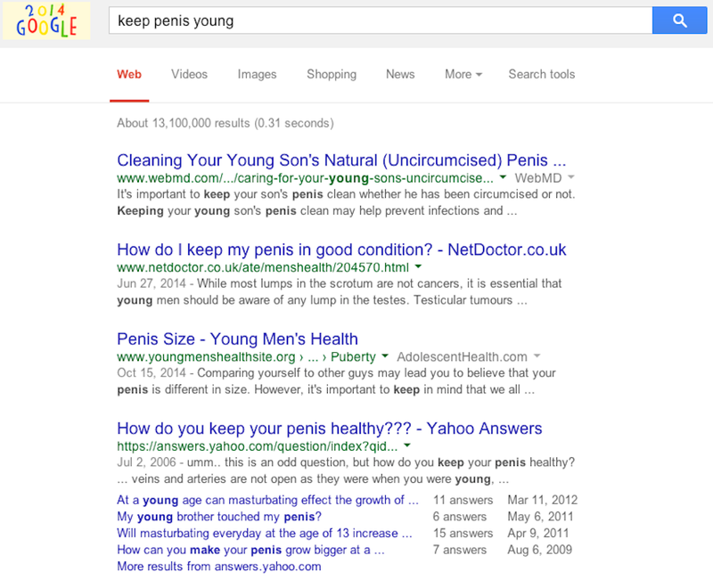This screenshot has width=713, height=588.
Task: Click the '7 answers' text
Action: 460,550
